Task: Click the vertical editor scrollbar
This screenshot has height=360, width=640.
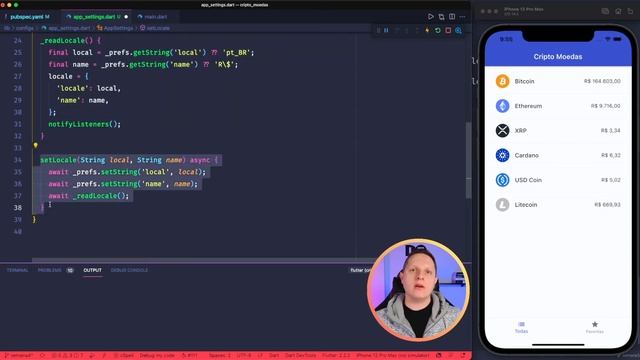Action: coord(468,159)
